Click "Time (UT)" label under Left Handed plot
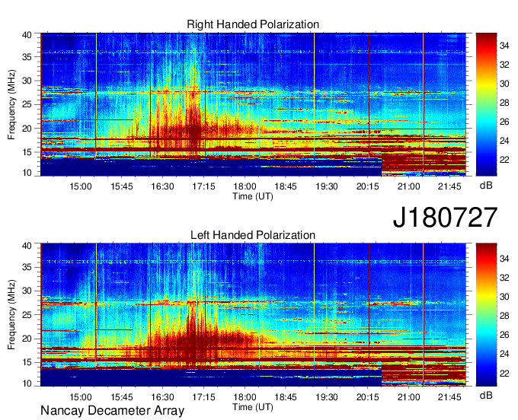The image size is (518, 420). click(x=253, y=407)
